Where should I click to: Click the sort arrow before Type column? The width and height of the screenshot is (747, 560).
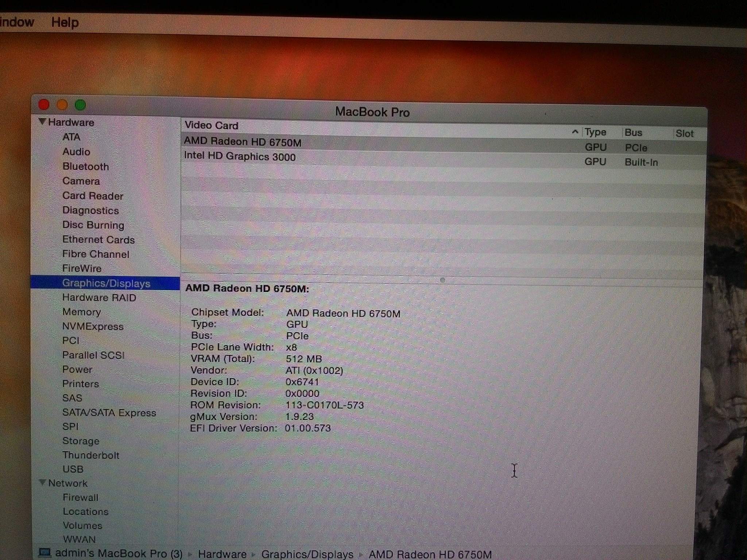[575, 132]
